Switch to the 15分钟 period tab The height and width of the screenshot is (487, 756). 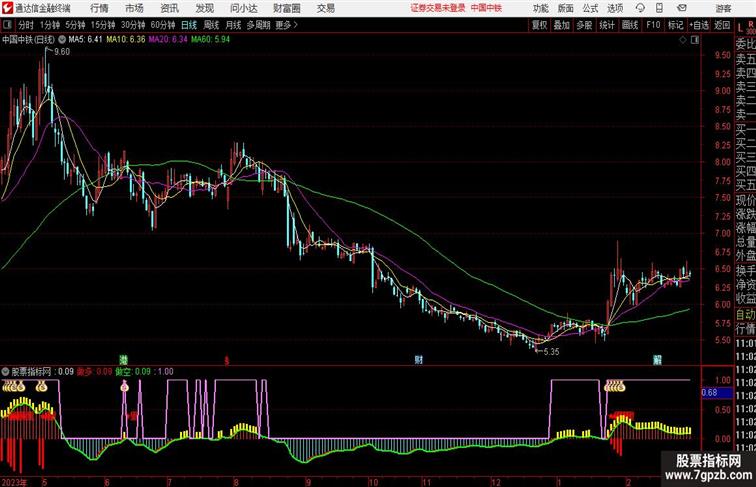coord(103,25)
